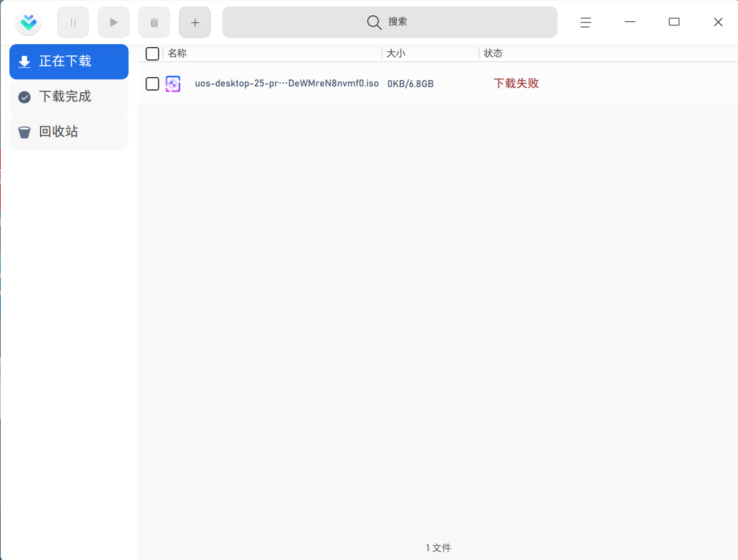Resume downloads using the play icon

coord(113,22)
